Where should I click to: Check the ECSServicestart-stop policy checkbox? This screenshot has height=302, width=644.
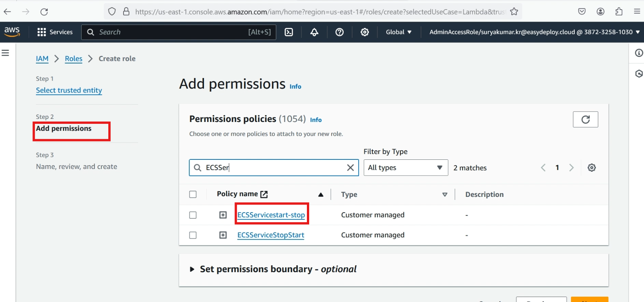coord(193,215)
